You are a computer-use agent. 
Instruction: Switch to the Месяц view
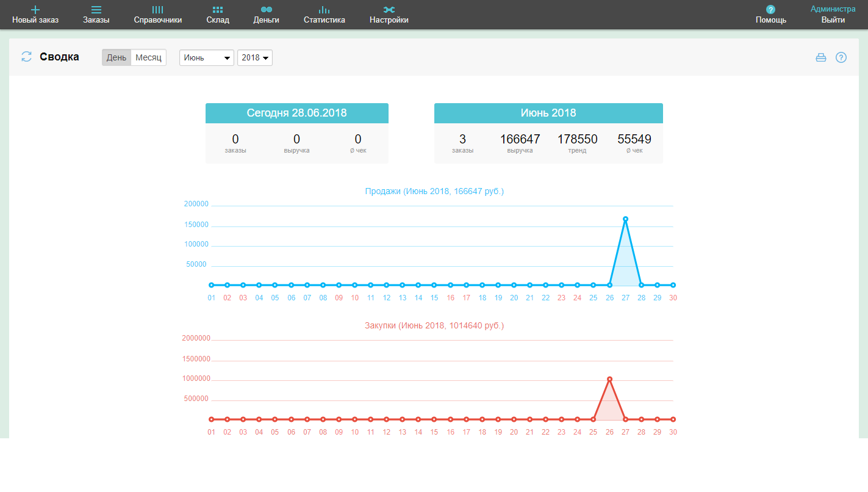pos(149,57)
